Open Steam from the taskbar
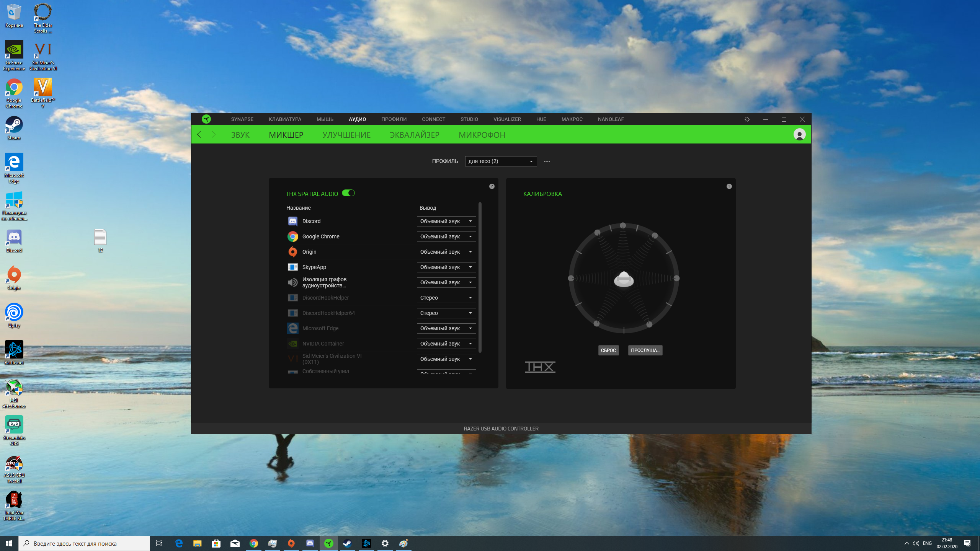The image size is (980, 551). [347, 543]
